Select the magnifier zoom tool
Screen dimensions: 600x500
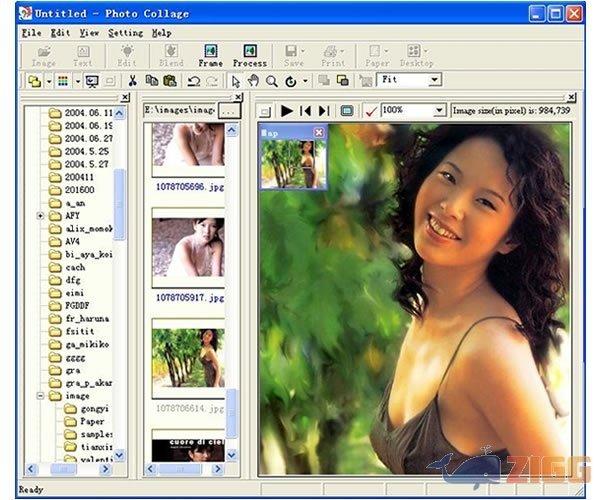271,81
